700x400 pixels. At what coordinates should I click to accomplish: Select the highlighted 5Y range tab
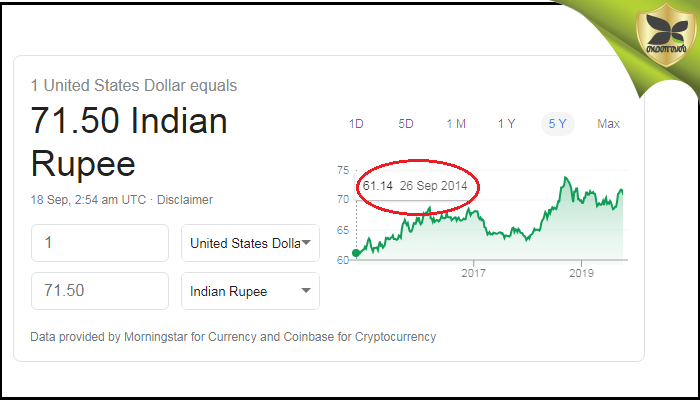tap(557, 124)
